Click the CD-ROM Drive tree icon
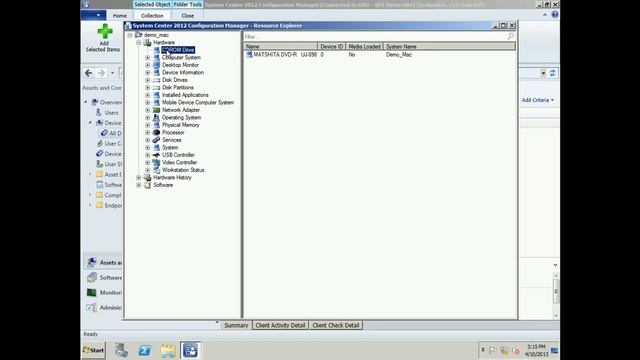640x360 pixels. [x=156, y=50]
